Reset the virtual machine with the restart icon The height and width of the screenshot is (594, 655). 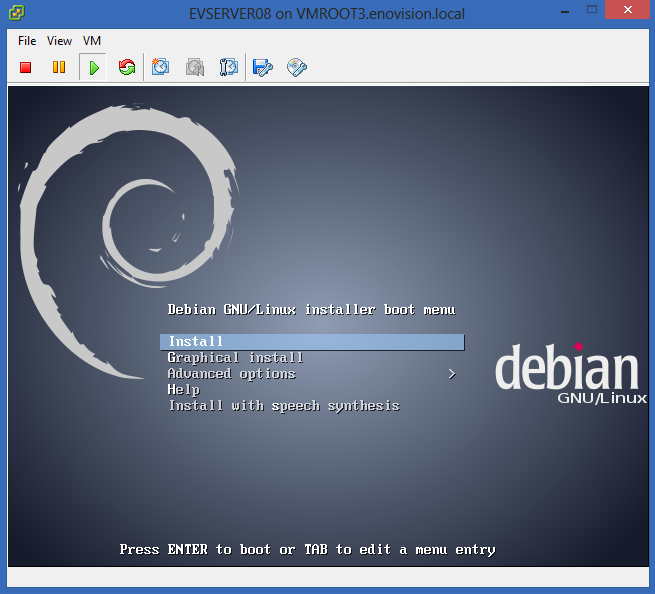click(127, 67)
